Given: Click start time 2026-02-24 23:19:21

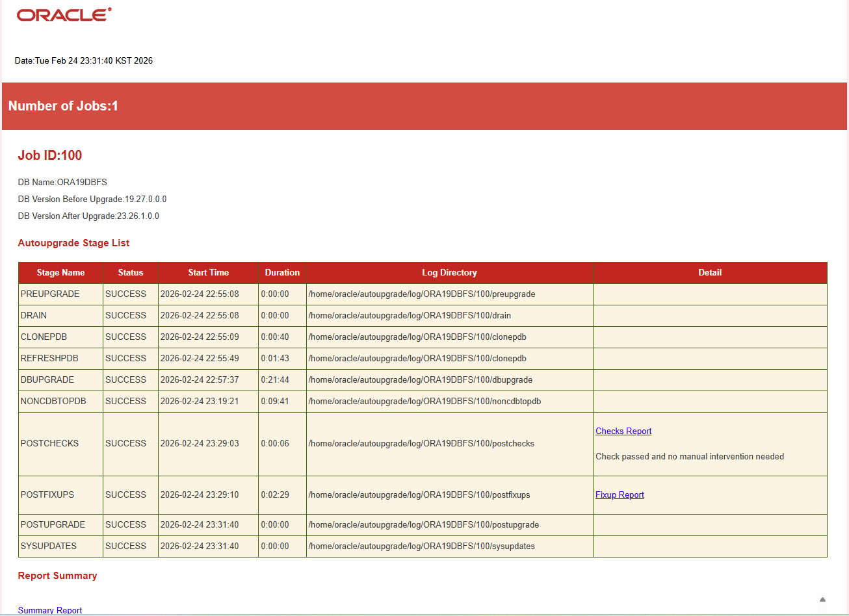Looking at the screenshot, I should point(200,402).
